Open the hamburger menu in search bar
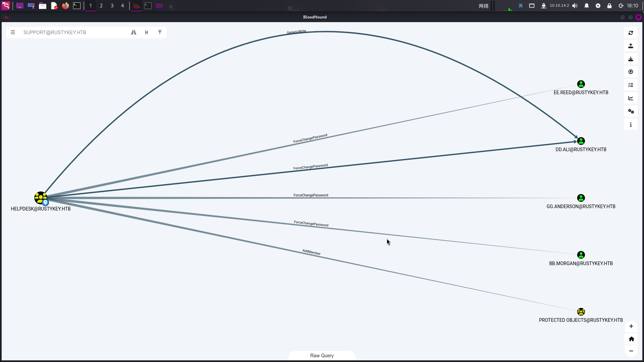 point(13,33)
